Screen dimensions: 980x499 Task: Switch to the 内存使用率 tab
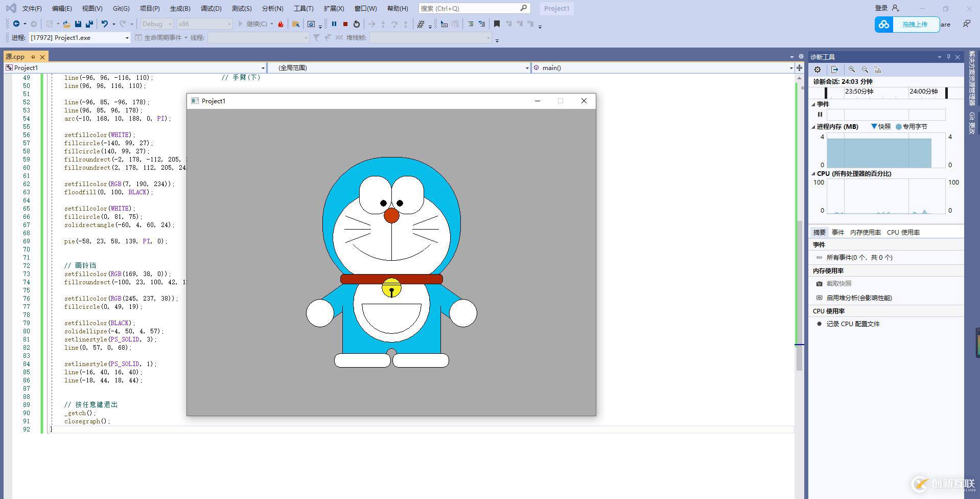click(865, 232)
